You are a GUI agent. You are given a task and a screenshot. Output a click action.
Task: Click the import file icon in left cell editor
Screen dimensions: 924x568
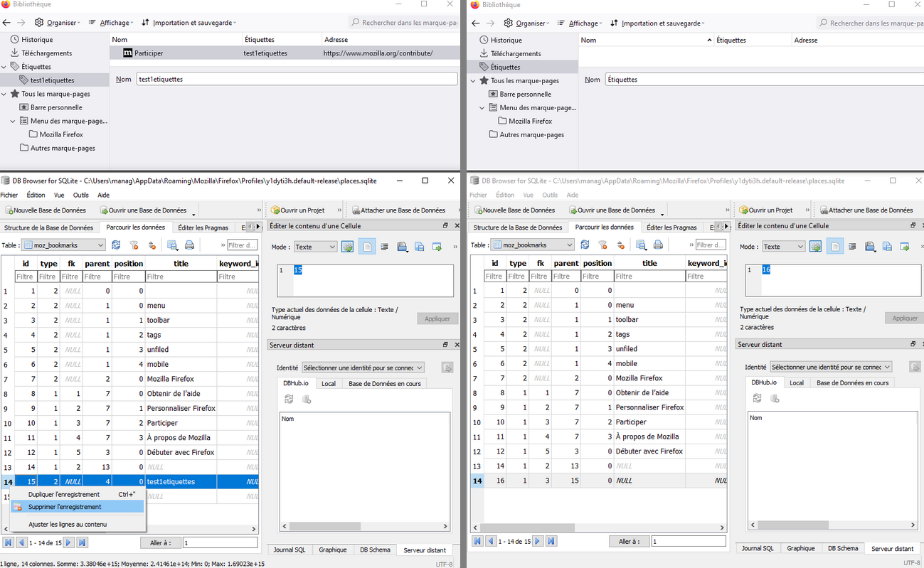[x=402, y=247]
